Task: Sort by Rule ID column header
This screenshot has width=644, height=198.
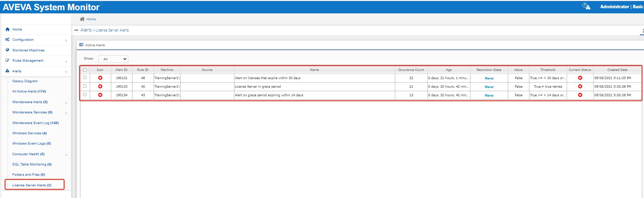Action: coord(143,70)
